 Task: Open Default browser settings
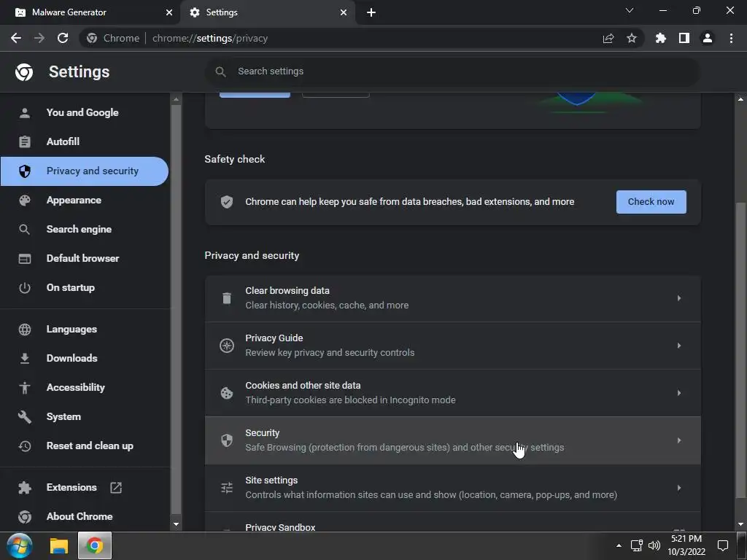pos(85,259)
